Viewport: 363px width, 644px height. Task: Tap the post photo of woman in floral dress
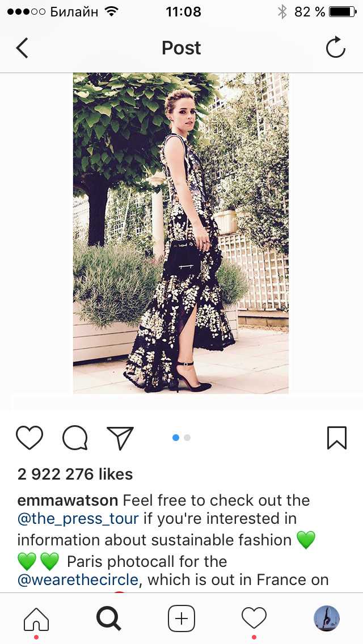click(x=181, y=234)
